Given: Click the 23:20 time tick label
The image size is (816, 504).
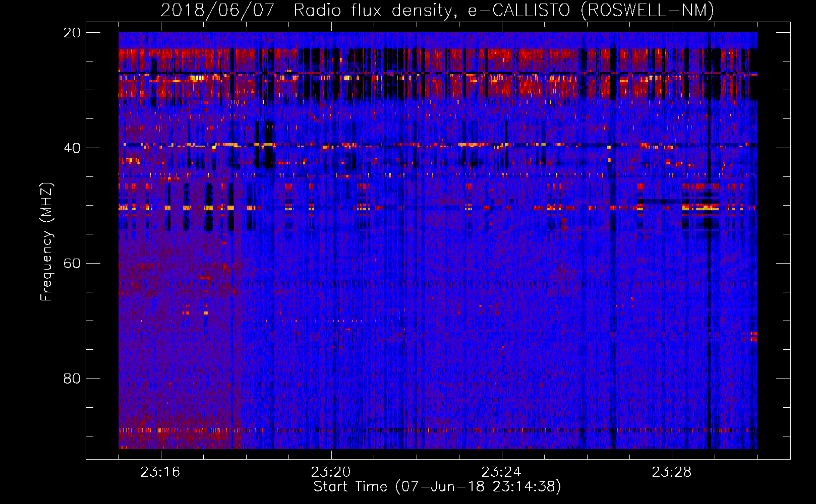Looking at the screenshot, I should click(x=331, y=472).
